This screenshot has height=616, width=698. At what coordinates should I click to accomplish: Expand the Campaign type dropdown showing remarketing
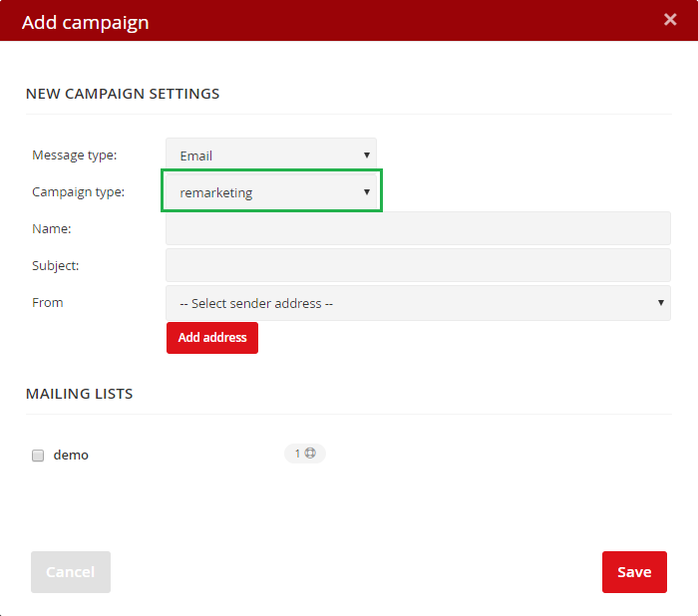[271, 192]
